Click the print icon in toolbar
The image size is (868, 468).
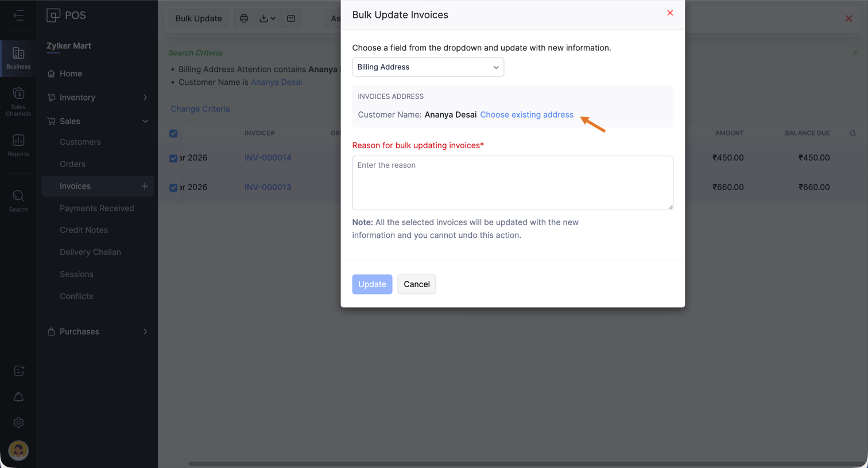tap(244, 18)
